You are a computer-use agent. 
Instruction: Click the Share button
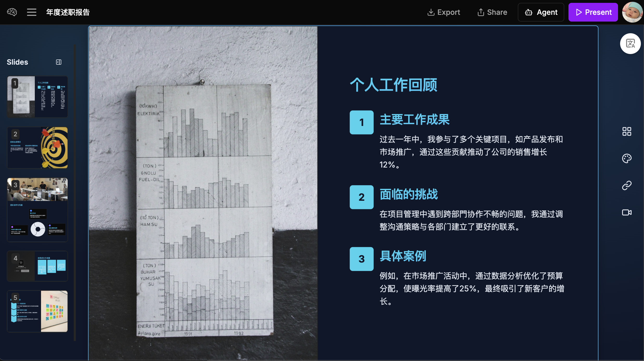coord(492,12)
